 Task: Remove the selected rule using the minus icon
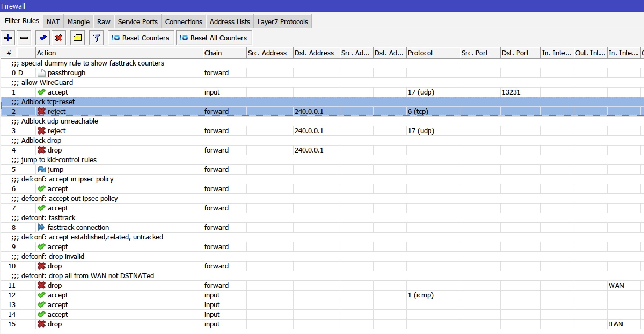tap(24, 38)
